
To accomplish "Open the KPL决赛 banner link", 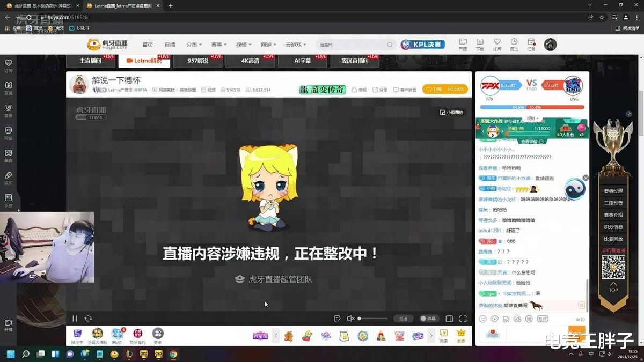I will pos(423,45).
